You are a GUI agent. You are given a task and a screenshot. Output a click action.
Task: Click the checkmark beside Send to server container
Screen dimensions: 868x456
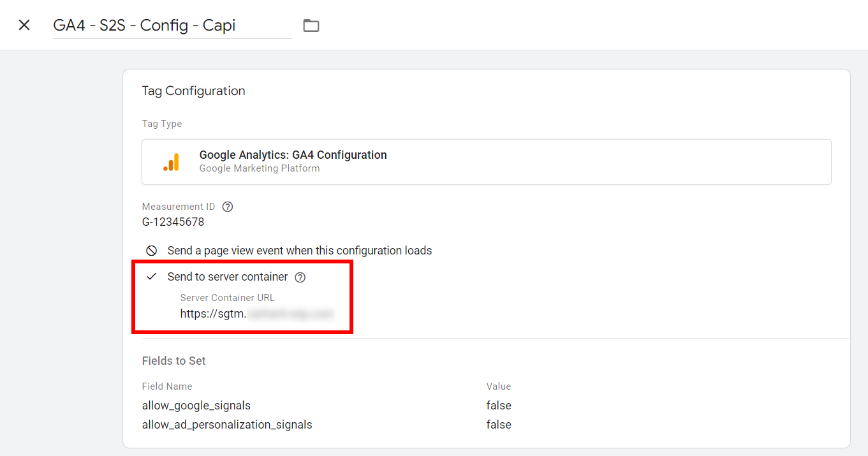[x=151, y=277]
